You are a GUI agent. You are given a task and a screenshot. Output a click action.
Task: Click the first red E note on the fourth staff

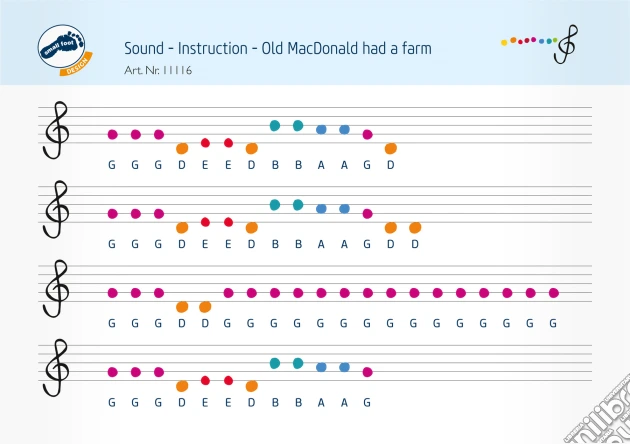click(x=205, y=380)
